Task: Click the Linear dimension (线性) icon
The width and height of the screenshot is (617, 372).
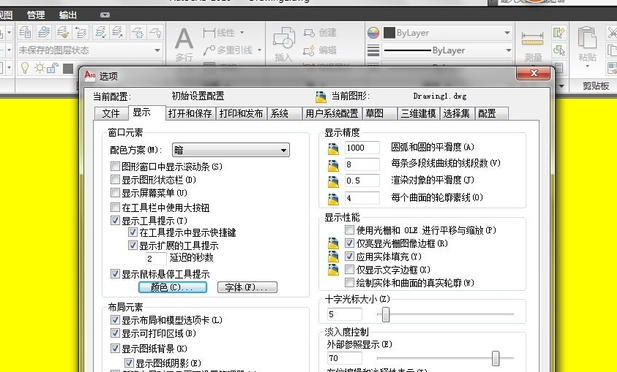Action: coord(209,33)
